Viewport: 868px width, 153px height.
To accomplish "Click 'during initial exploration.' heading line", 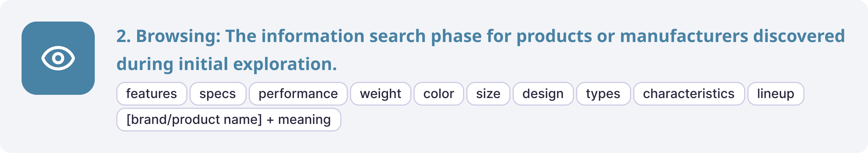I will point(227,64).
